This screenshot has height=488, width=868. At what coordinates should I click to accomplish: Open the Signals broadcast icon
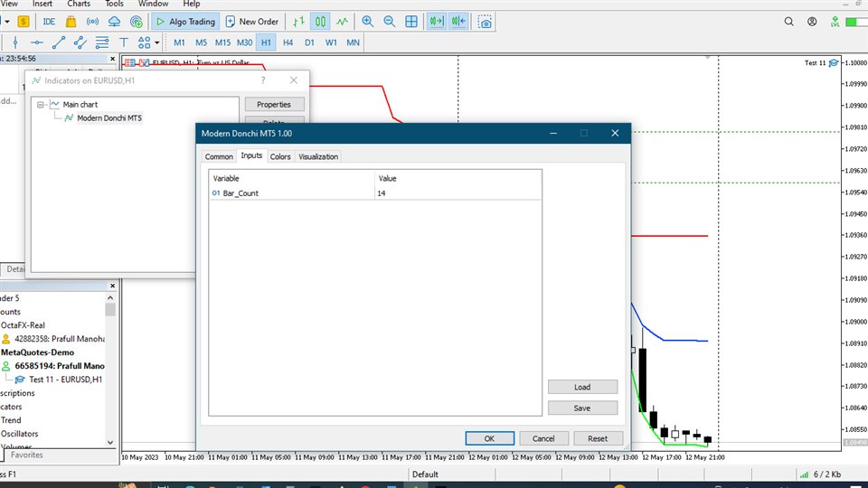(x=92, y=21)
